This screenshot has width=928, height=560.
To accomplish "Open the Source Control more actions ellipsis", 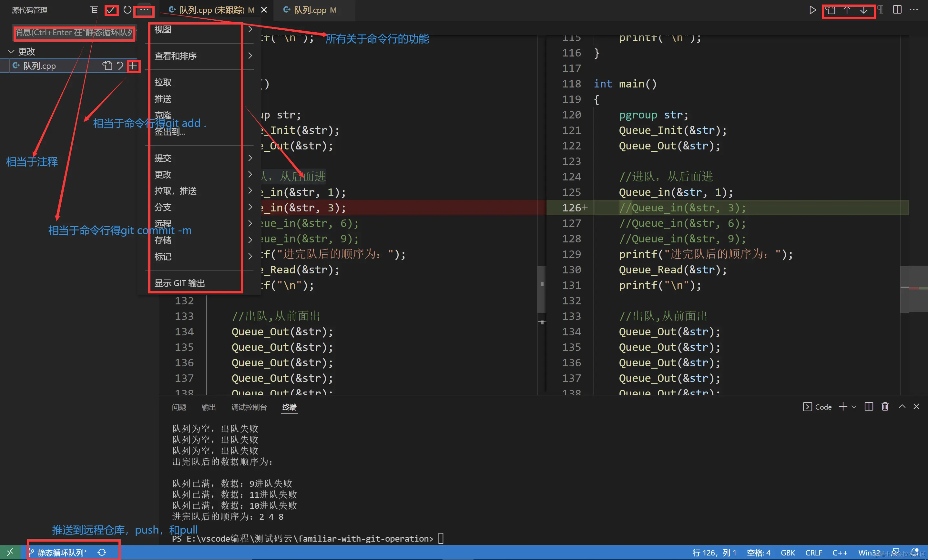I will click(x=144, y=10).
